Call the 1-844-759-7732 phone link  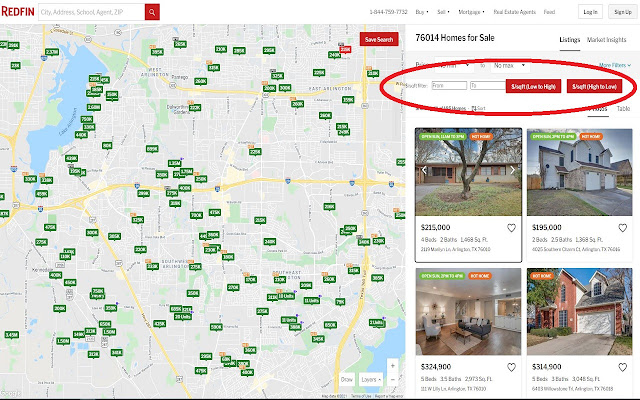tap(388, 12)
